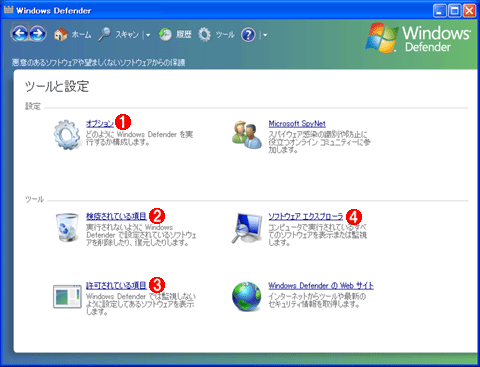Click the Forward arrow navigation button
Image resolution: width=480 pixels, height=367 pixels.
[x=38, y=34]
